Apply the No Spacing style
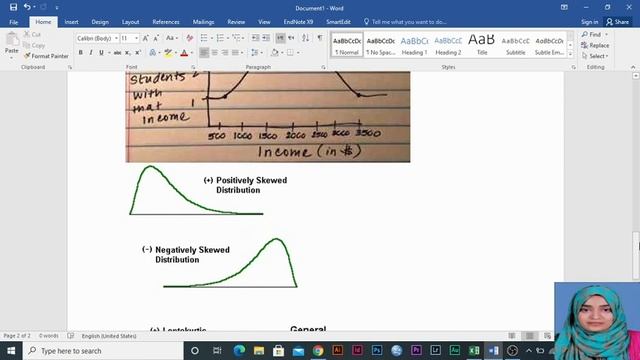The height and width of the screenshot is (360, 640). tap(380, 45)
